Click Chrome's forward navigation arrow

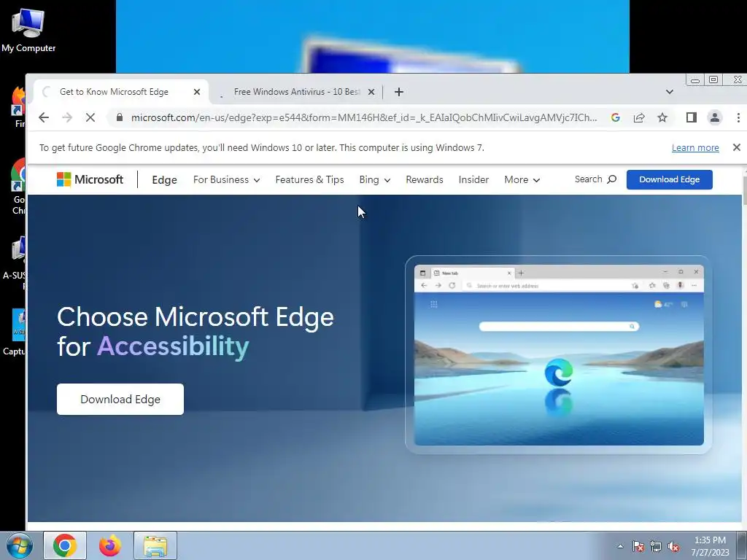click(67, 117)
